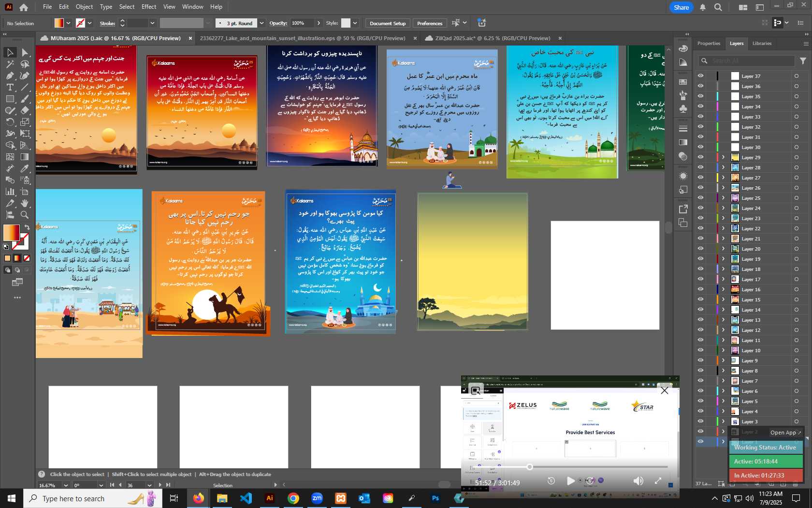The height and width of the screenshot is (508, 812).
Task: Open the brush definition 3 pt. Round dropdown
Action: (x=261, y=23)
